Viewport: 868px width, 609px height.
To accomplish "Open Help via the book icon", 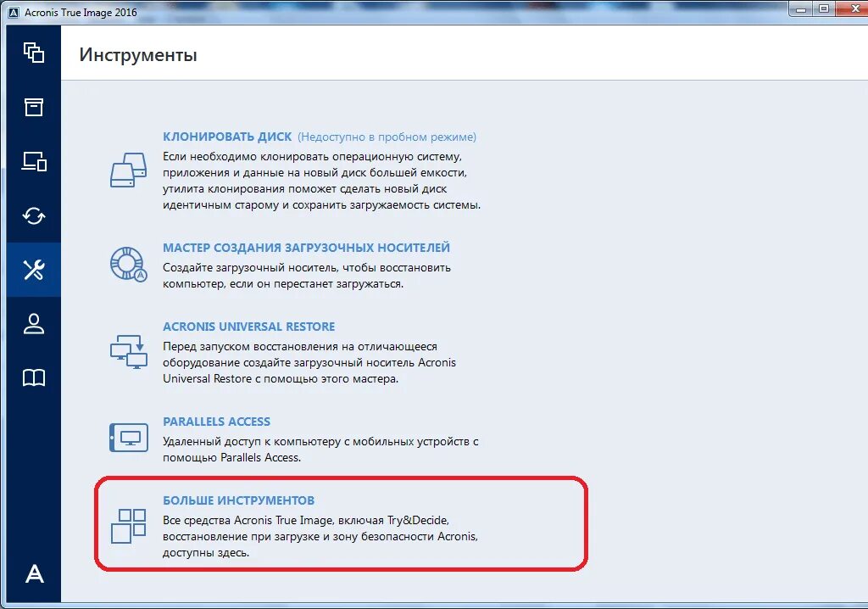I will (x=34, y=377).
